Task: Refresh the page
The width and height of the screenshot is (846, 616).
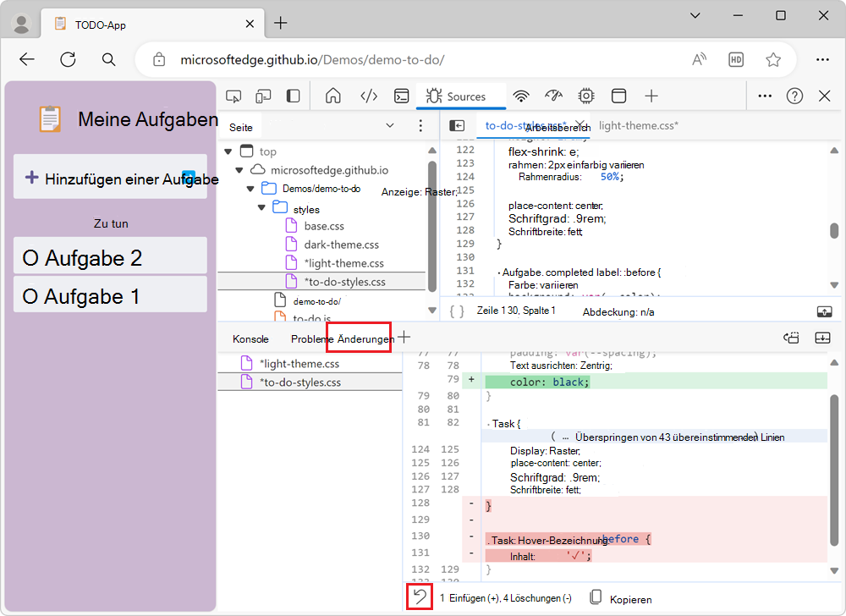Action: (68, 59)
